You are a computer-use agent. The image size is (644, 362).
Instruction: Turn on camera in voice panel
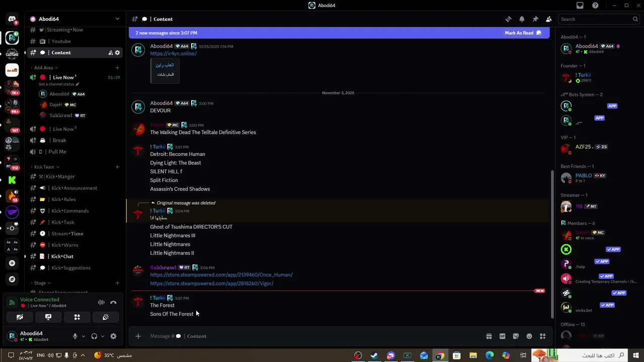pyautogui.click(x=20, y=317)
